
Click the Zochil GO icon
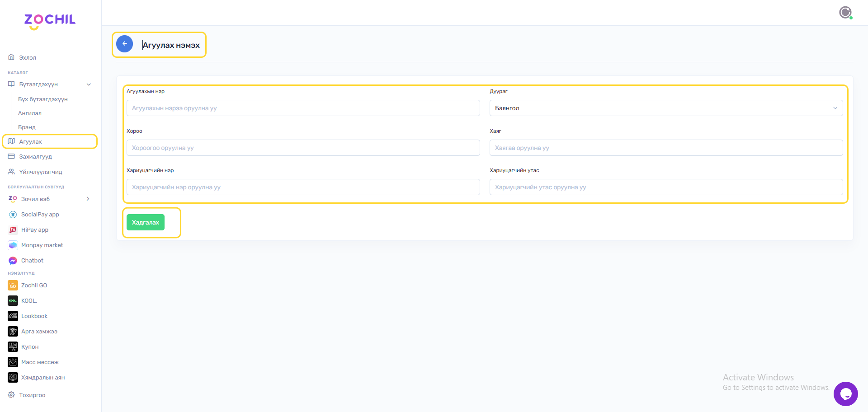point(13,286)
